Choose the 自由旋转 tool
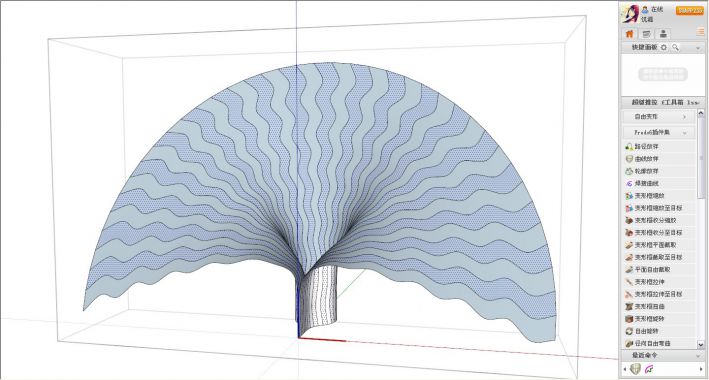Image resolution: width=709 pixels, height=380 pixels. [659, 331]
